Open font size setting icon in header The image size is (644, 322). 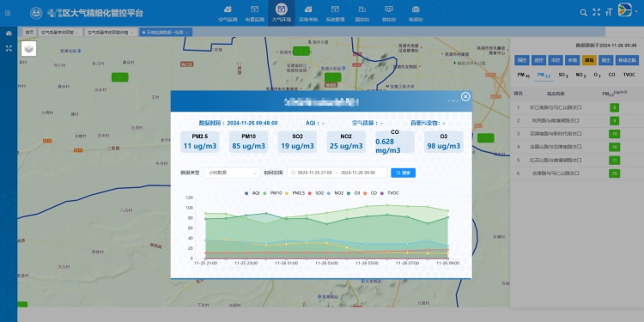tap(609, 12)
